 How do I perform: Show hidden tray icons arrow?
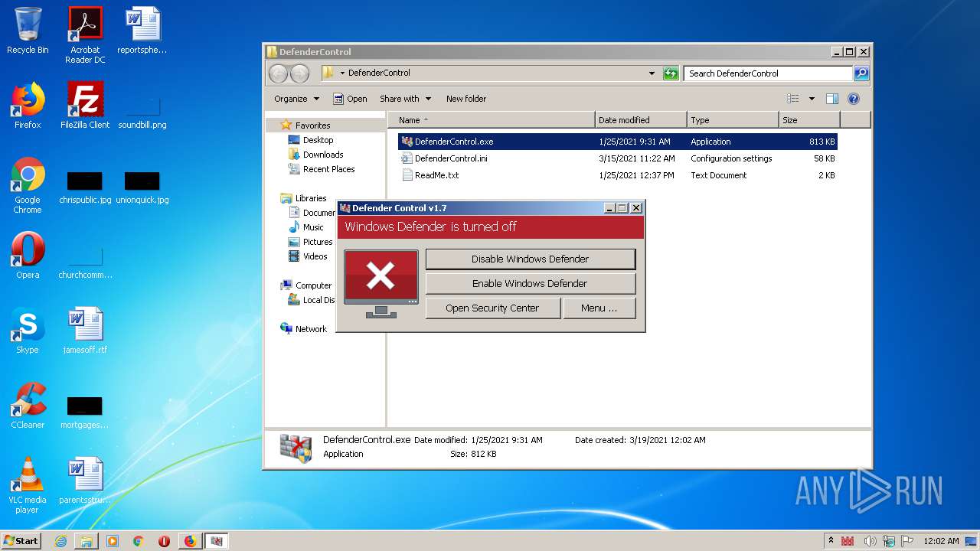tap(831, 540)
